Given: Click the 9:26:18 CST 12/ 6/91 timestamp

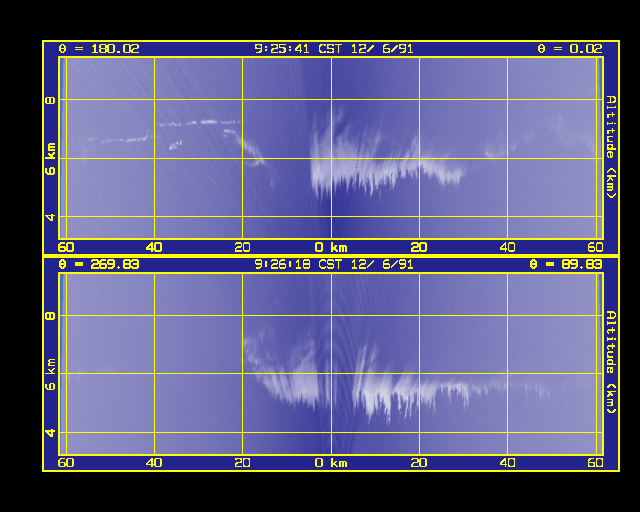Looking at the screenshot, I should pyautogui.click(x=333, y=265).
